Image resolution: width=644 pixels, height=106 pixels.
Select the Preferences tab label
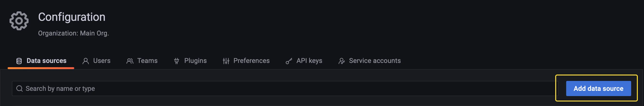[x=251, y=61]
